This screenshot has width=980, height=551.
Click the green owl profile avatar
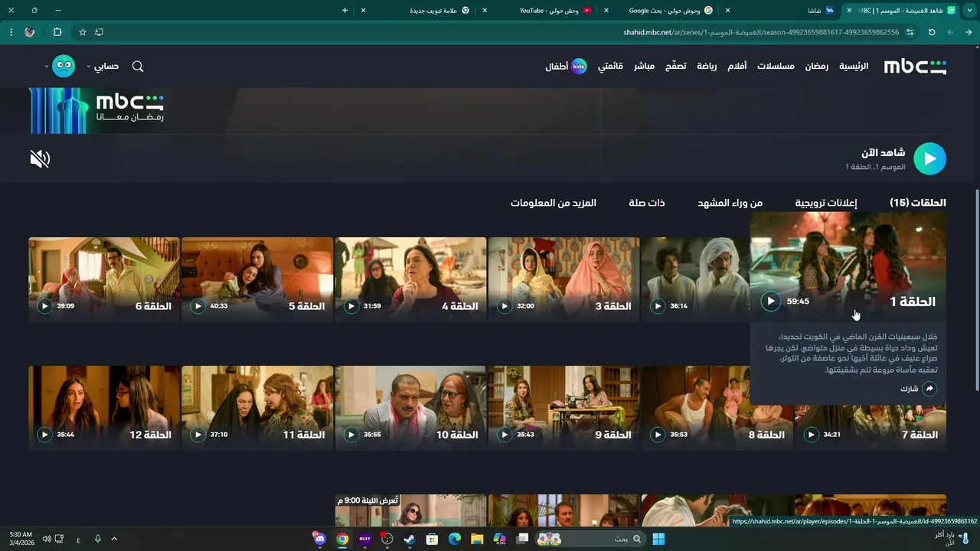64,67
